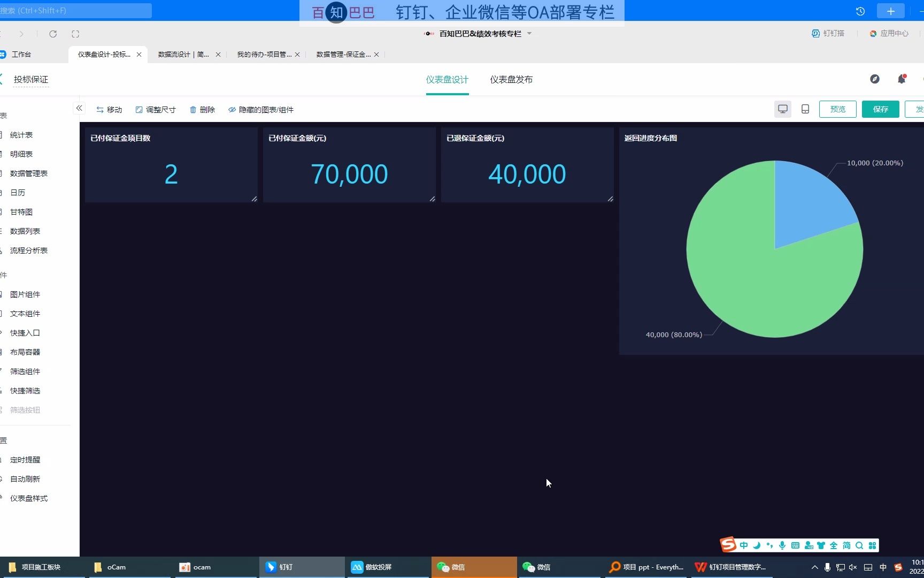This screenshot has width=924, height=578.
Task: Click the 移动 move tool
Action: point(109,110)
